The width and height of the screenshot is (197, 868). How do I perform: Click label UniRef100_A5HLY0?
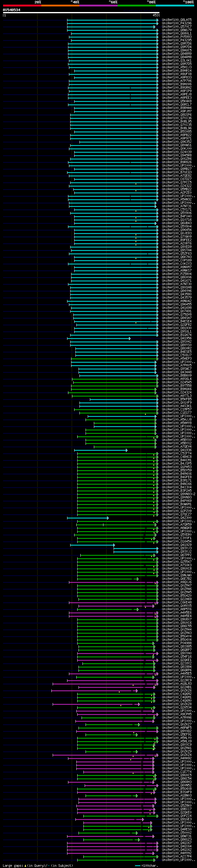coord(177,737)
